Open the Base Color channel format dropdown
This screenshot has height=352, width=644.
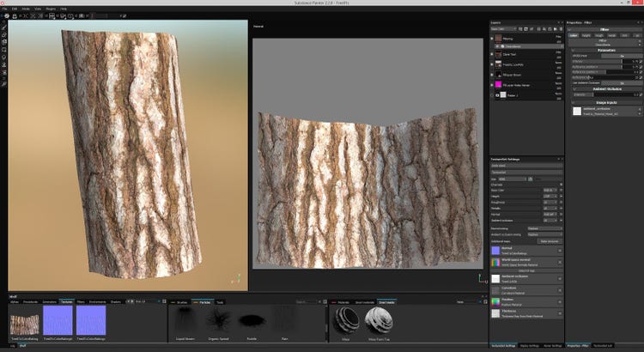(550, 190)
